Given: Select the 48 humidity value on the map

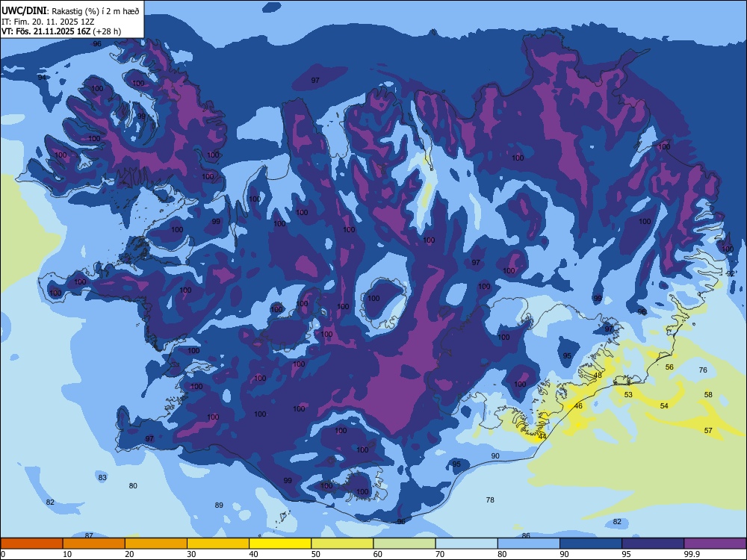Looking at the screenshot, I should [598, 376].
